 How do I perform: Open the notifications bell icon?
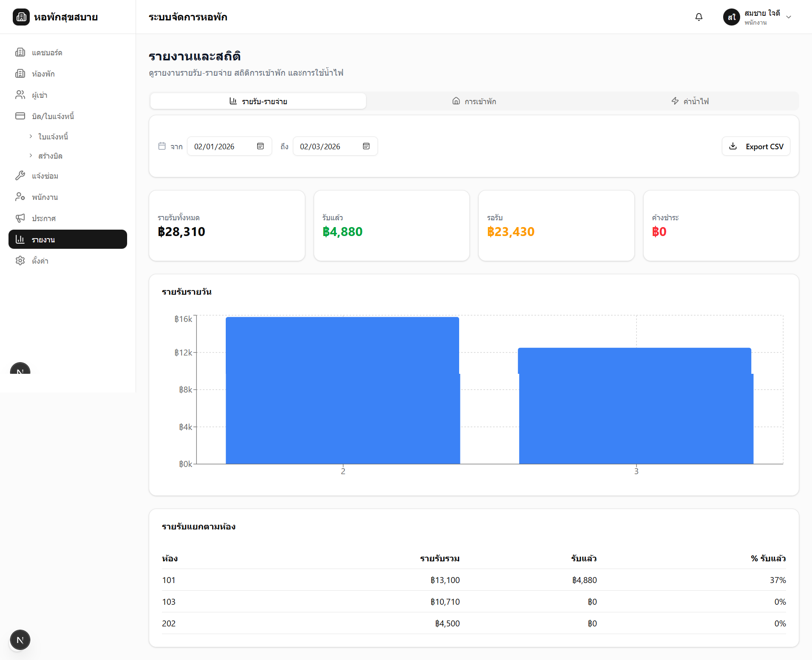coord(699,17)
